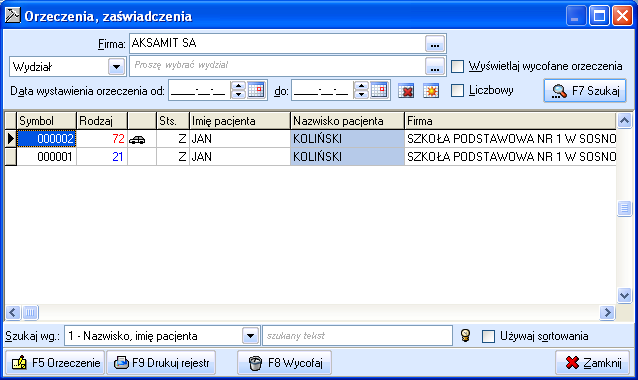The height and width of the screenshot is (380, 638).
Task: Enable Wyświetlaj wycofane orzeczenia checkbox
Action: coord(458,66)
